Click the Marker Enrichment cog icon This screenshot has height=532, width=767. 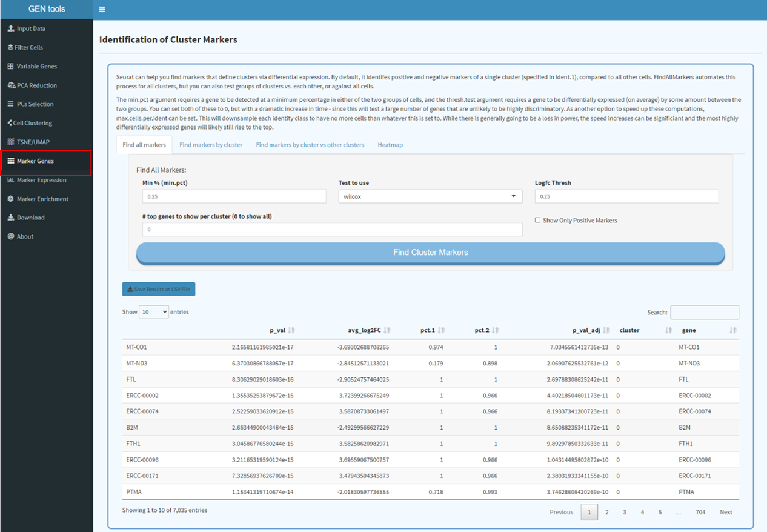[x=10, y=199]
